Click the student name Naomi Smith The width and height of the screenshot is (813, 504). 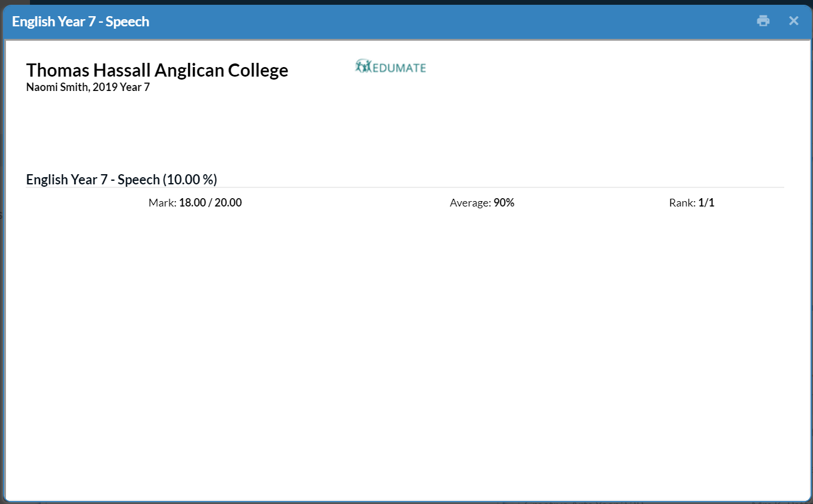point(58,87)
